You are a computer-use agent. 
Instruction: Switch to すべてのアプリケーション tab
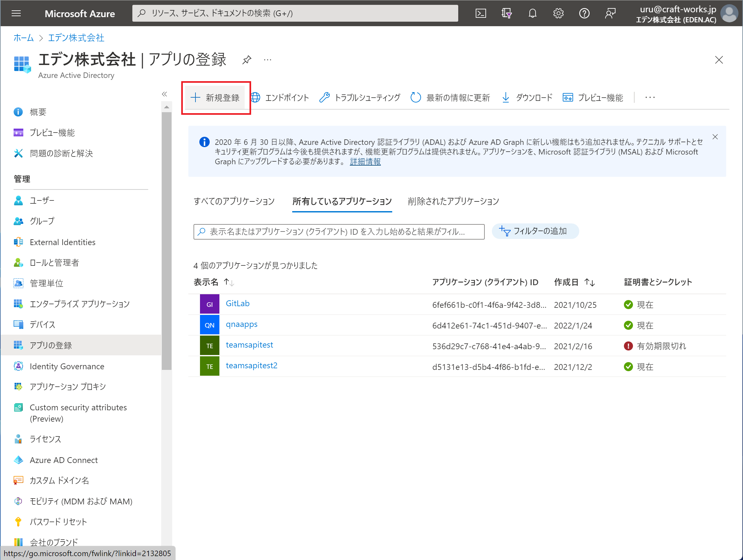coord(234,201)
